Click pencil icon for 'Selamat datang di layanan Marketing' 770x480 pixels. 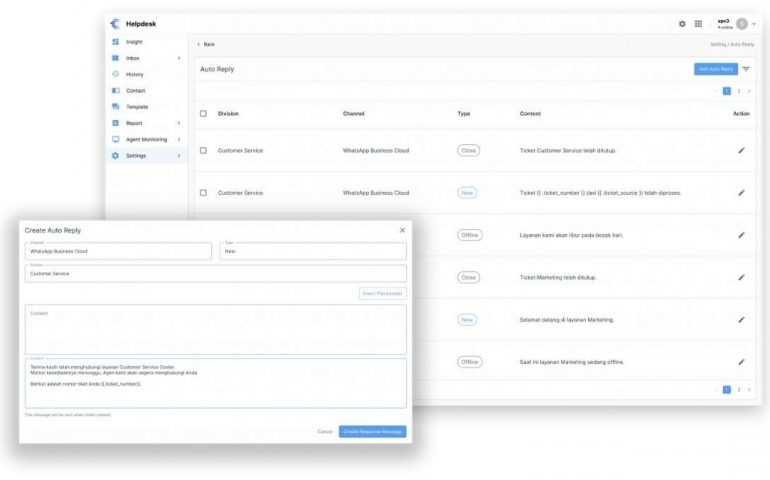point(741,320)
